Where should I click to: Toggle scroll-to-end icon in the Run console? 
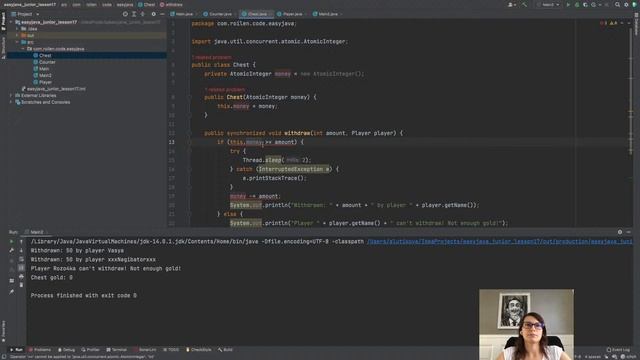21,268
